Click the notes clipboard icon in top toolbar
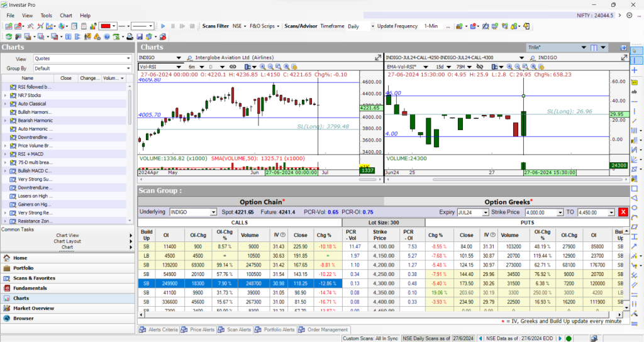The width and height of the screenshot is (644, 342). [x=84, y=26]
